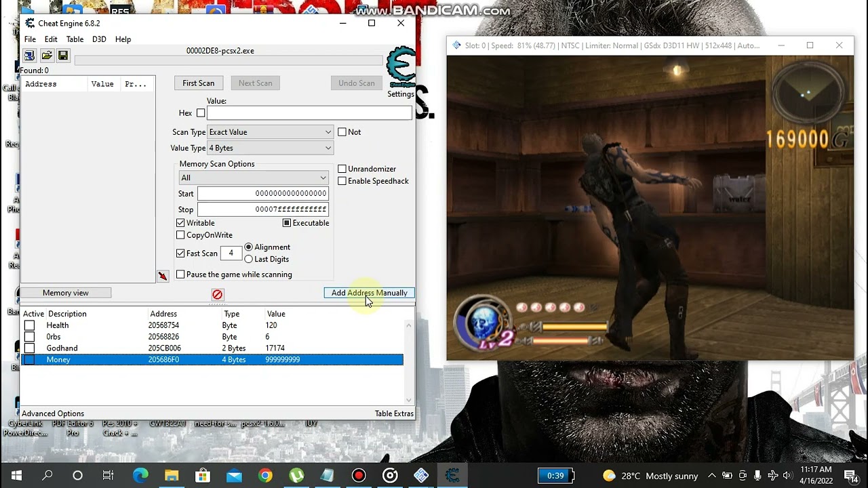Enable the Unrandomizer checkbox
Viewport: 868px width, 488px height.
[x=342, y=169]
